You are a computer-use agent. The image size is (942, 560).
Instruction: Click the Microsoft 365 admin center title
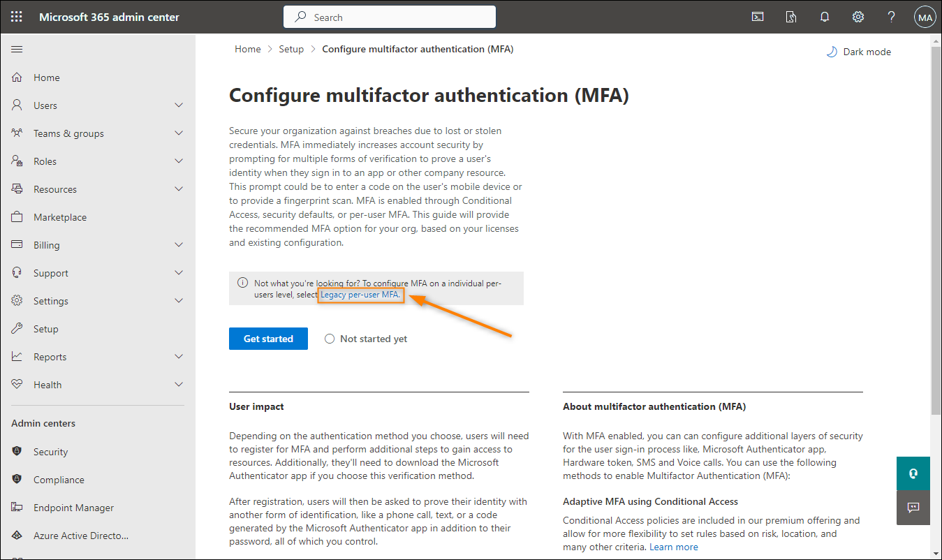click(x=109, y=17)
